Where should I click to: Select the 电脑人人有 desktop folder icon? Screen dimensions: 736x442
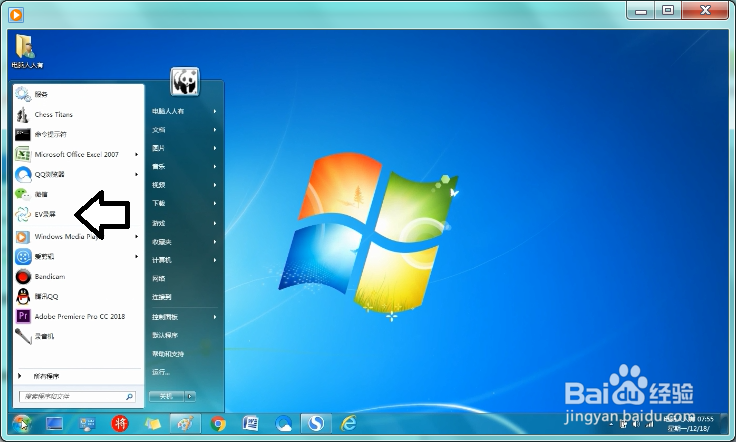point(27,52)
